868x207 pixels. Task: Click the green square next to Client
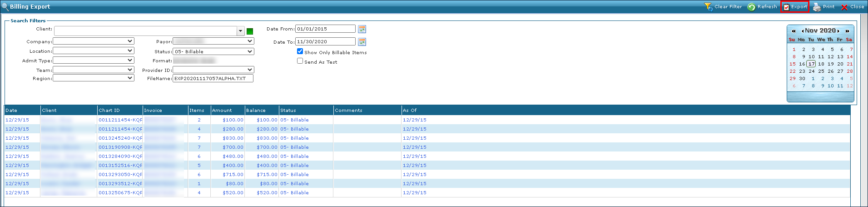pyautogui.click(x=250, y=31)
